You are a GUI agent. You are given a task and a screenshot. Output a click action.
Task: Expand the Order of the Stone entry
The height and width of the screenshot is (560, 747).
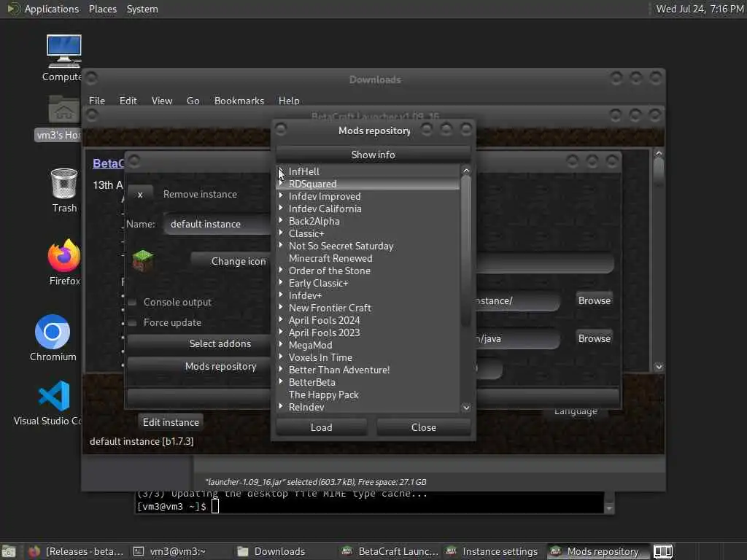tap(281, 270)
